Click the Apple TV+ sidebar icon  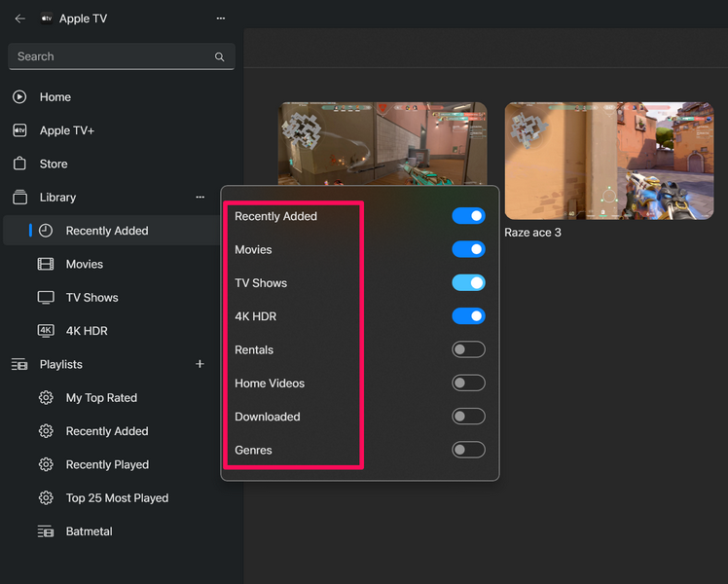tap(19, 130)
